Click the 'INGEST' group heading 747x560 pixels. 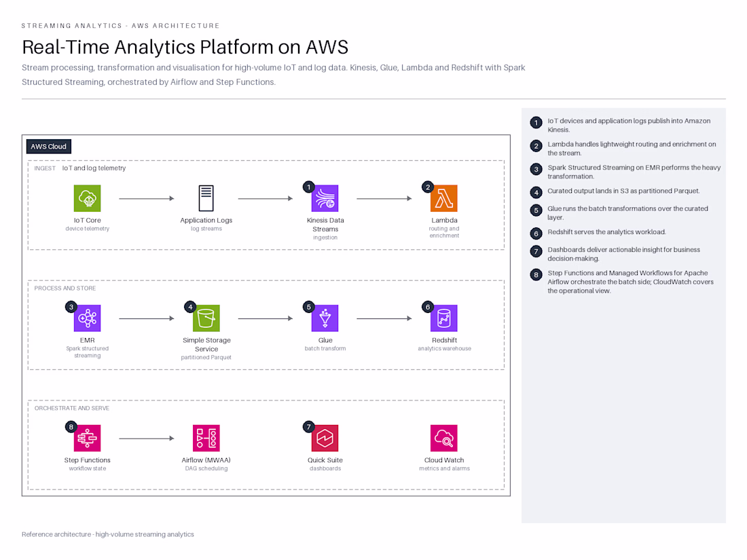pos(45,168)
